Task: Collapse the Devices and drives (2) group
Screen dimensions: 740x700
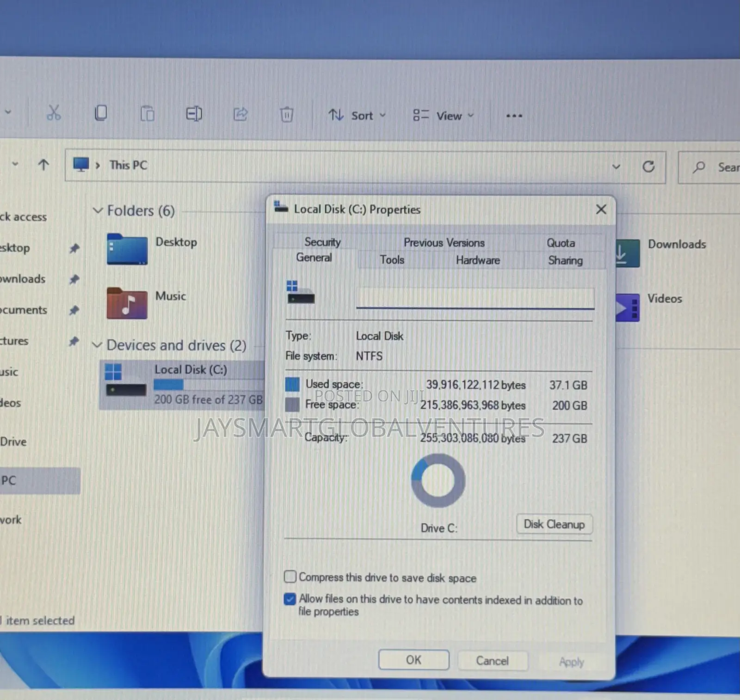Action: pyautogui.click(x=97, y=345)
